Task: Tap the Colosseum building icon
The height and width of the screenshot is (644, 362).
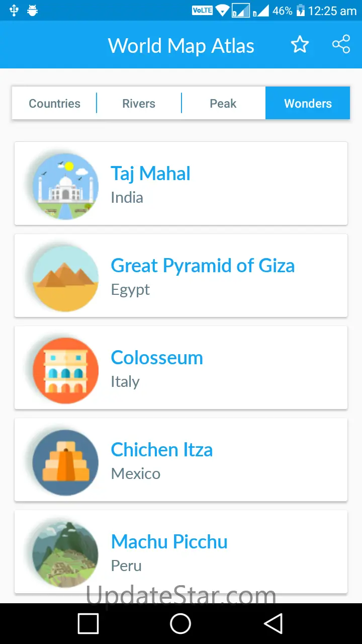Action: click(x=65, y=370)
